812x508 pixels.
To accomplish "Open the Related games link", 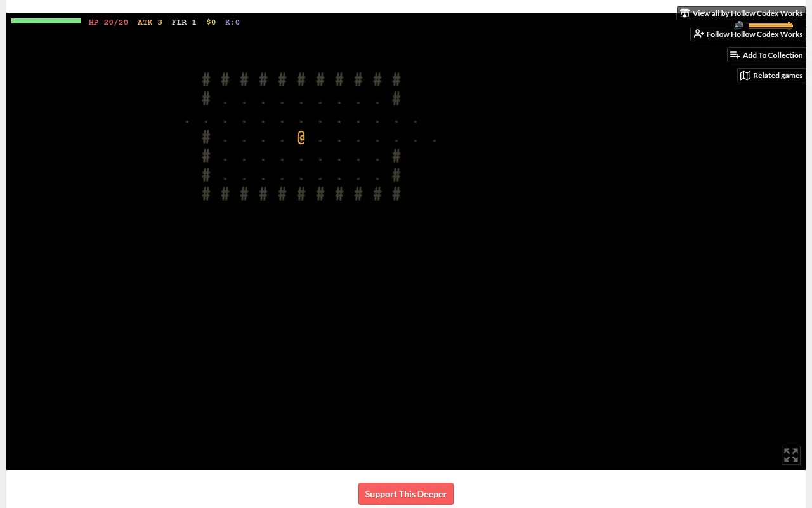I will point(771,76).
